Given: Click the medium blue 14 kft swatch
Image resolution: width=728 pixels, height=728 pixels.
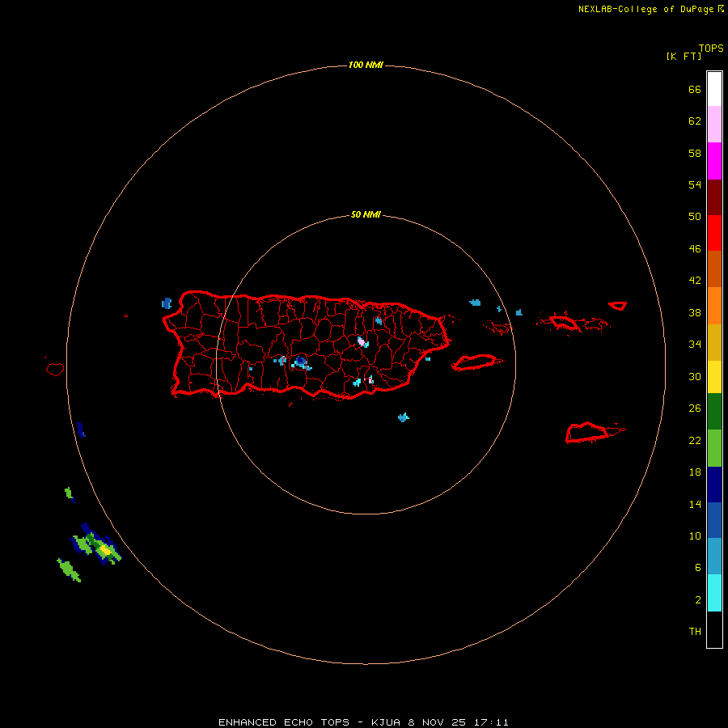Looking at the screenshot, I should pyautogui.click(x=714, y=520).
